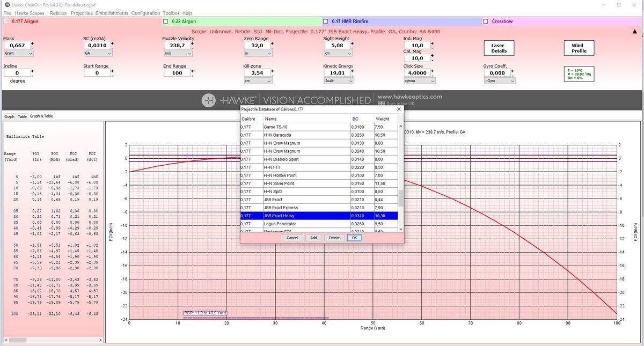644x346 pixels.
Task: Collapse the input panel with the black triangle
Action: tap(634, 31)
